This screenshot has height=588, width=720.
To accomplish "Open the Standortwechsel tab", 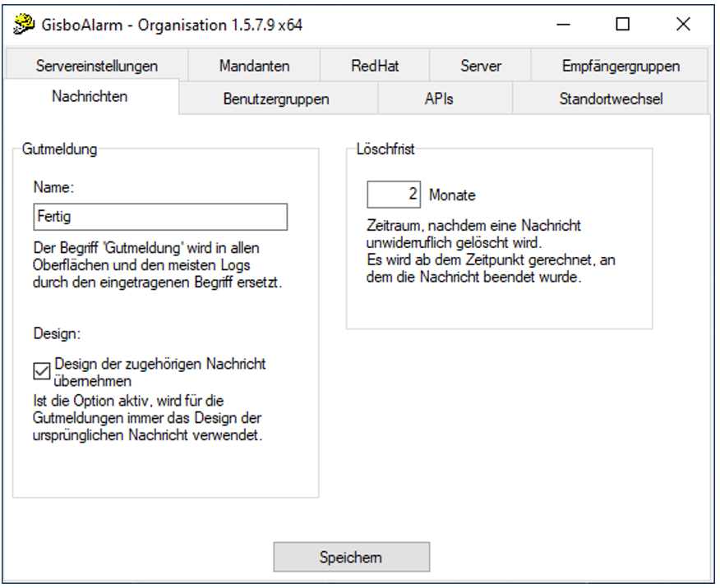I will coord(610,99).
